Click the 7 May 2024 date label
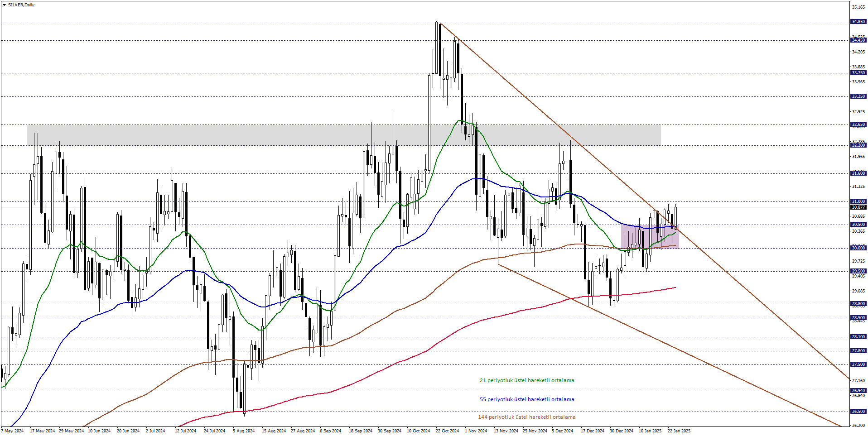This screenshot has width=868, height=436. pos(12,431)
